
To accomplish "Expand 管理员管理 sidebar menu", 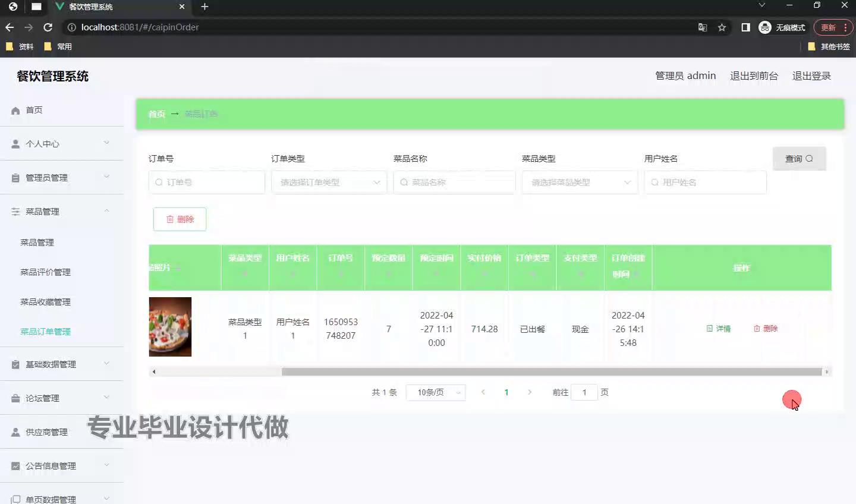I will point(62,178).
